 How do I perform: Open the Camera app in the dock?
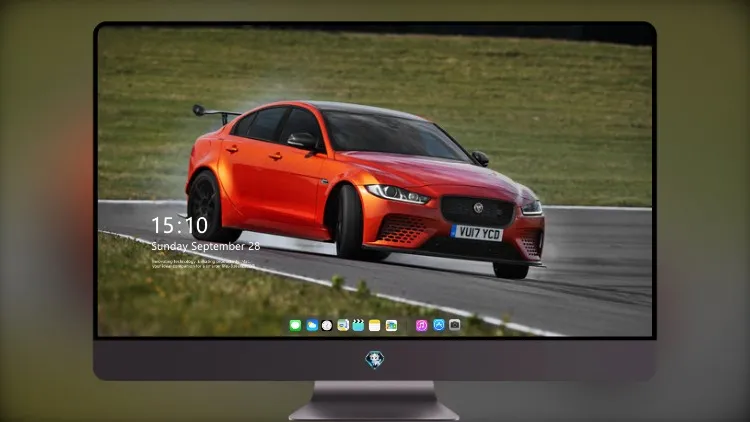455,325
